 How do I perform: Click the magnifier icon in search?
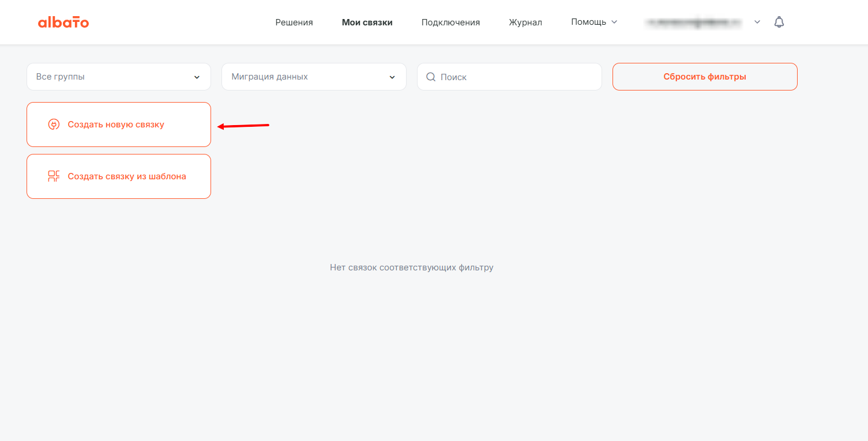[430, 77]
